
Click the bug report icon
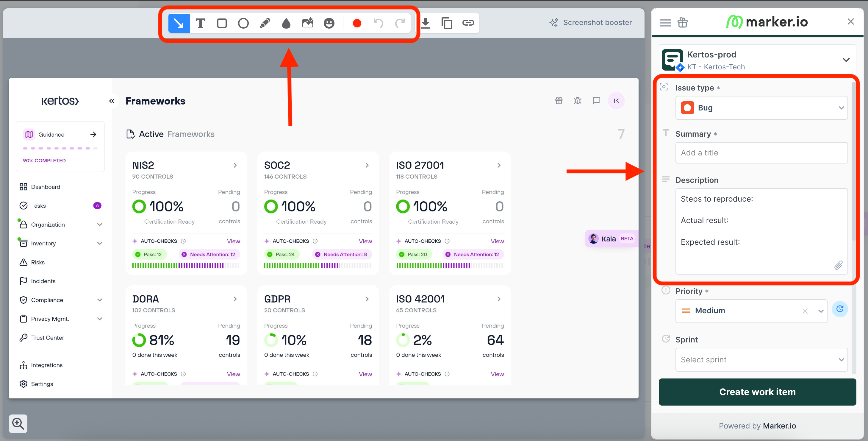[578, 100]
